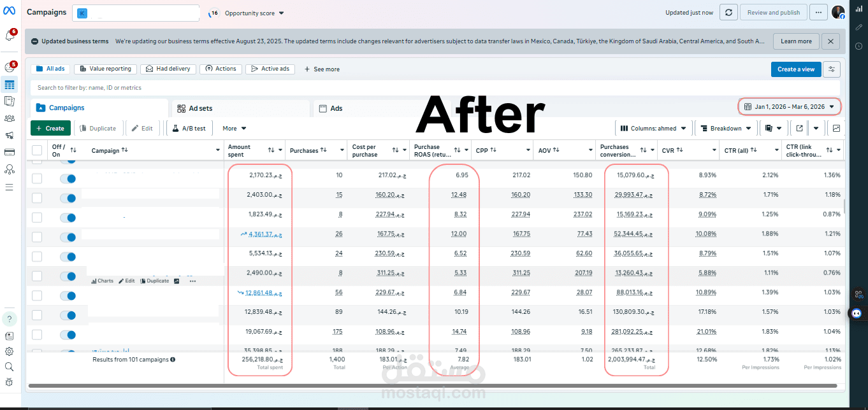Image resolution: width=868 pixels, height=410 pixels.
Task: Click the Help question mark icon
Action: click(x=10, y=319)
